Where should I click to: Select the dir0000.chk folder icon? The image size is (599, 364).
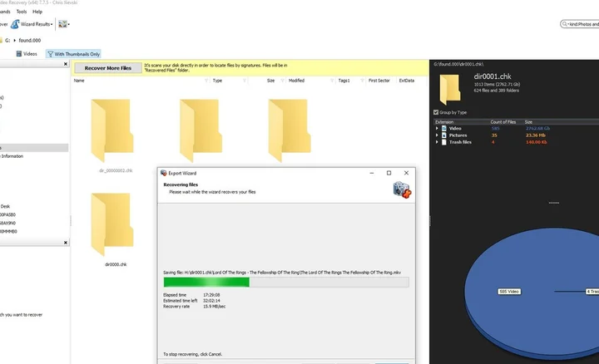click(111, 224)
